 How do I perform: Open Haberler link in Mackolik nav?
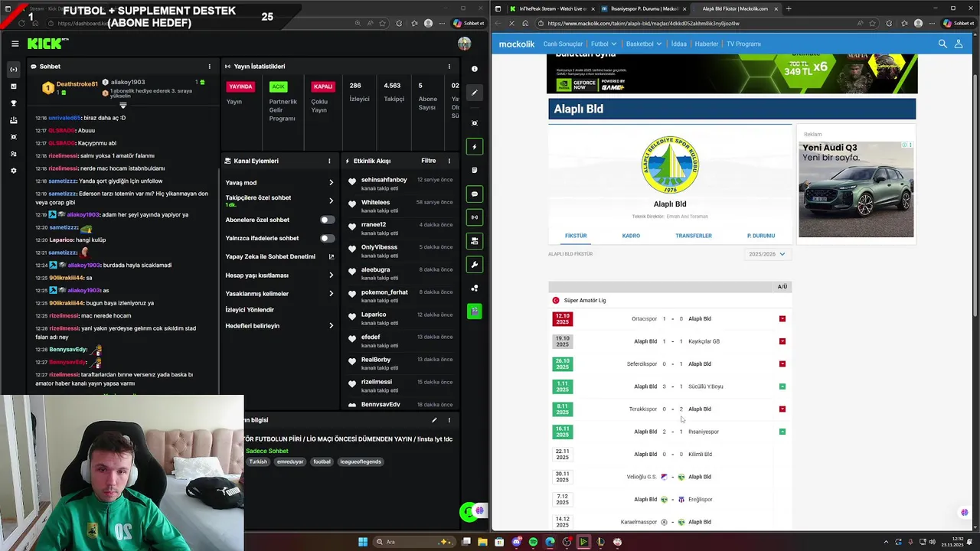(706, 44)
